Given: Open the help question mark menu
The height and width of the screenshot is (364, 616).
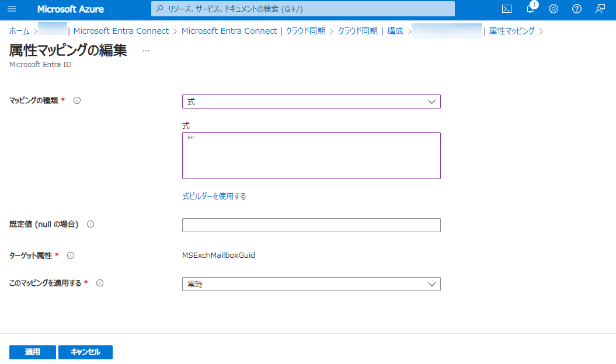Looking at the screenshot, I should pos(577,9).
